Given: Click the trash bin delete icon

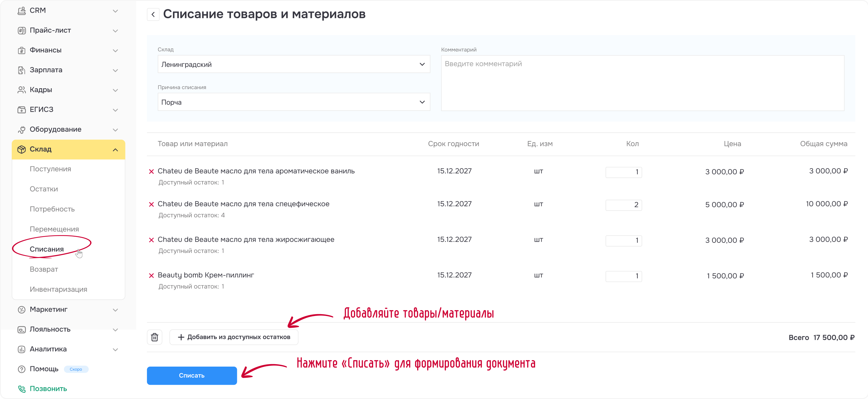Looking at the screenshot, I should click(155, 337).
